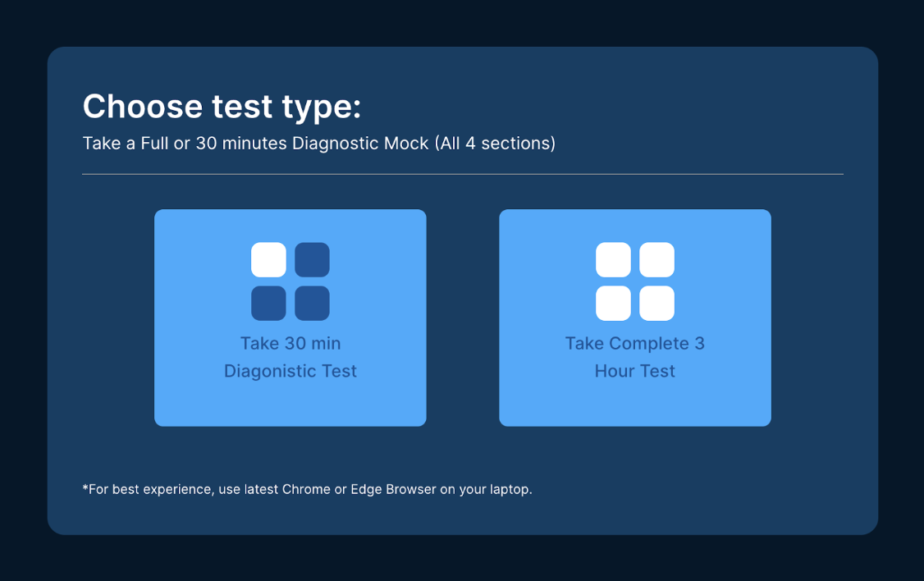Click the "Hour Test" label text
This screenshot has height=581, width=924.
(x=634, y=371)
